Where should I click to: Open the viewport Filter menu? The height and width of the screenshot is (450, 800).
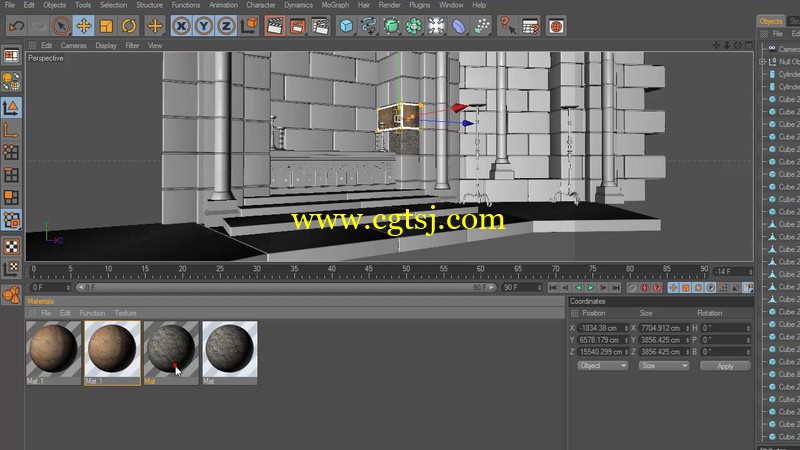click(x=132, y=45)
